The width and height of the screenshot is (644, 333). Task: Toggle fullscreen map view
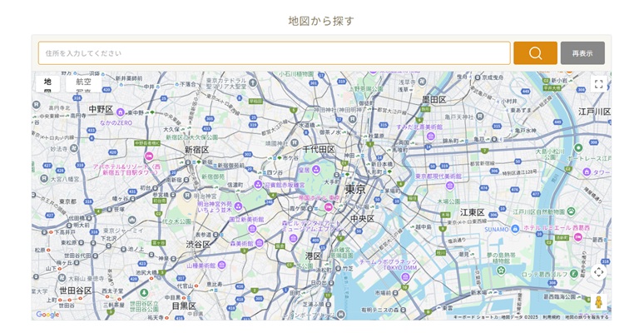tap(599, 84)
